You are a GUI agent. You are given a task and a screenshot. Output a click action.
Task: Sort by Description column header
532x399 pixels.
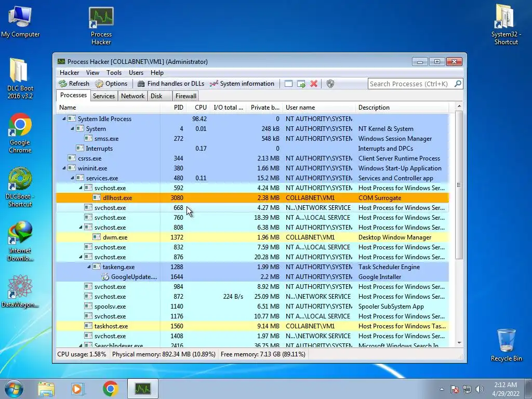point(402,108)
